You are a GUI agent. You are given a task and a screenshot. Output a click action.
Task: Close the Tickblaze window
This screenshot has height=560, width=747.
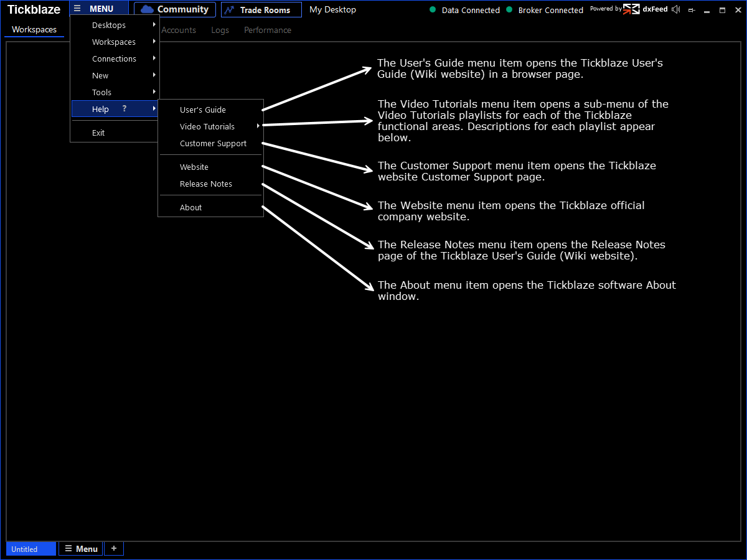click(x=738, y=10)
